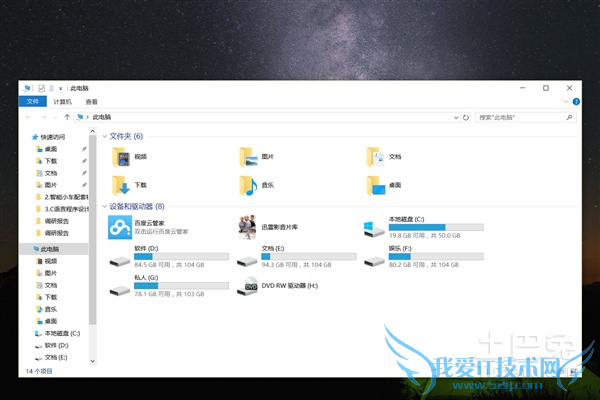Open the 视频 folder in the folders group
The image size is (600, 400).
pos(129,157)
